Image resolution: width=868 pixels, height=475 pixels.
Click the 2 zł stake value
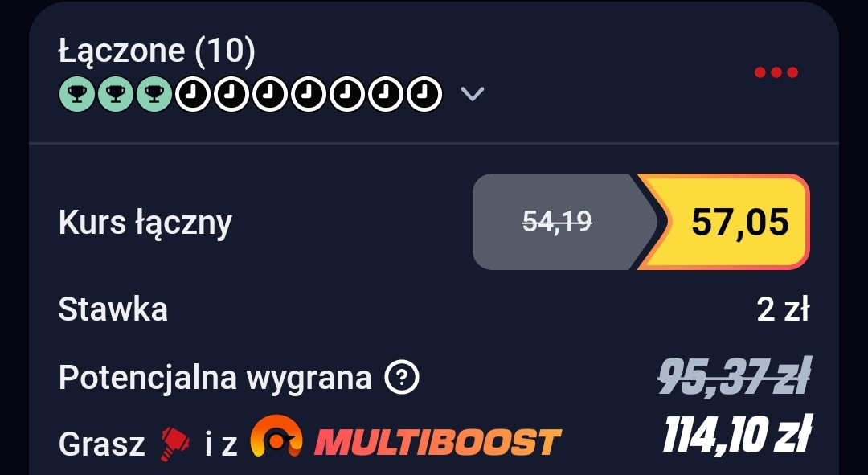(x=783, y=309)
